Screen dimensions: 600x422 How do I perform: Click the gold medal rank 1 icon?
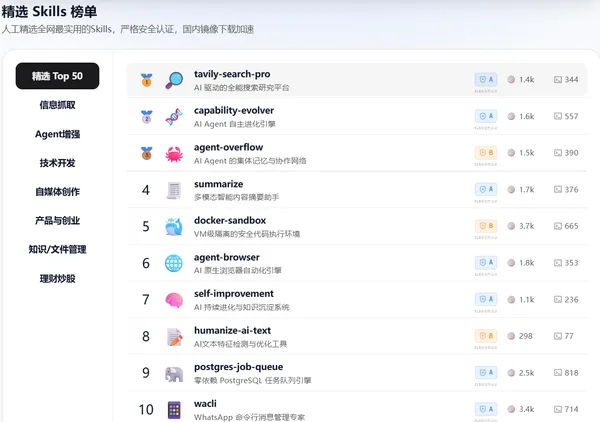point(147,80)
